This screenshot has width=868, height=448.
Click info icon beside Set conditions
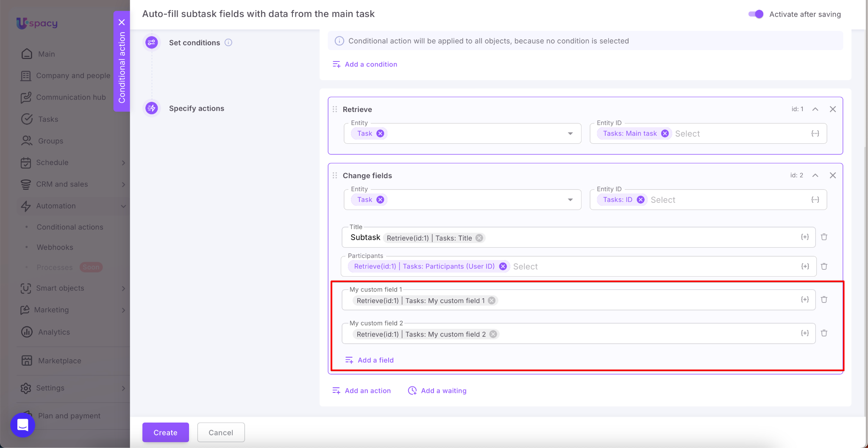(228, 42)
